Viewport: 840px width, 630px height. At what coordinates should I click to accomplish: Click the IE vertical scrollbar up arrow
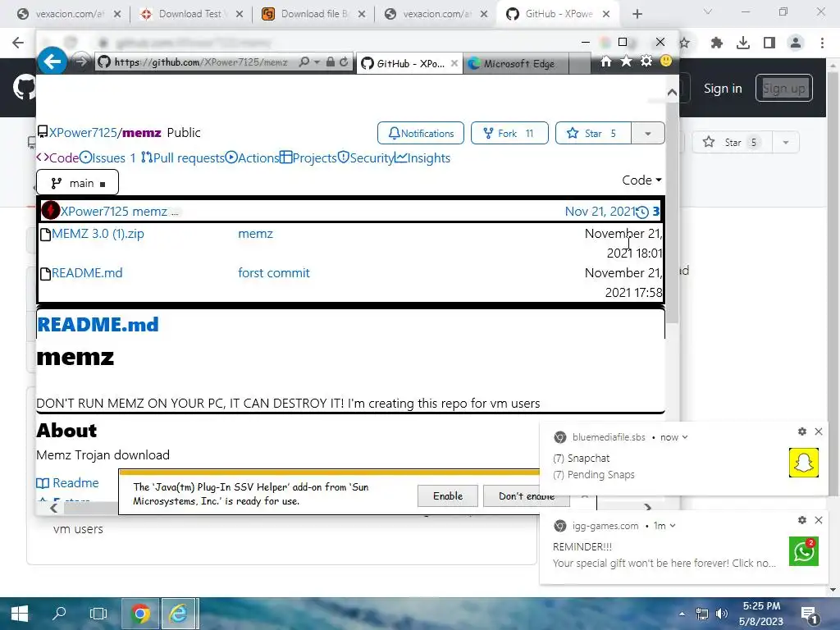pyautogui.click(x=672, y=93)
